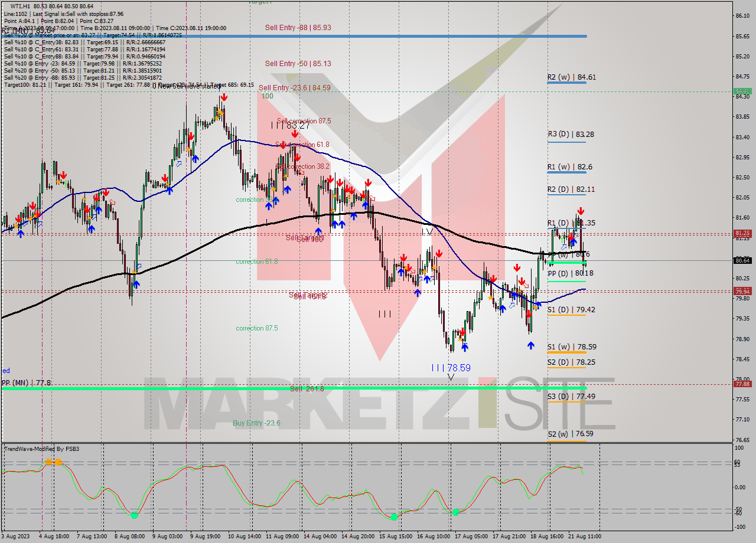This screenshot has width=756, height=543.
Task: Click the 'PP (MN) | 77.8' monthly pivot label
Action: [26, 382]
